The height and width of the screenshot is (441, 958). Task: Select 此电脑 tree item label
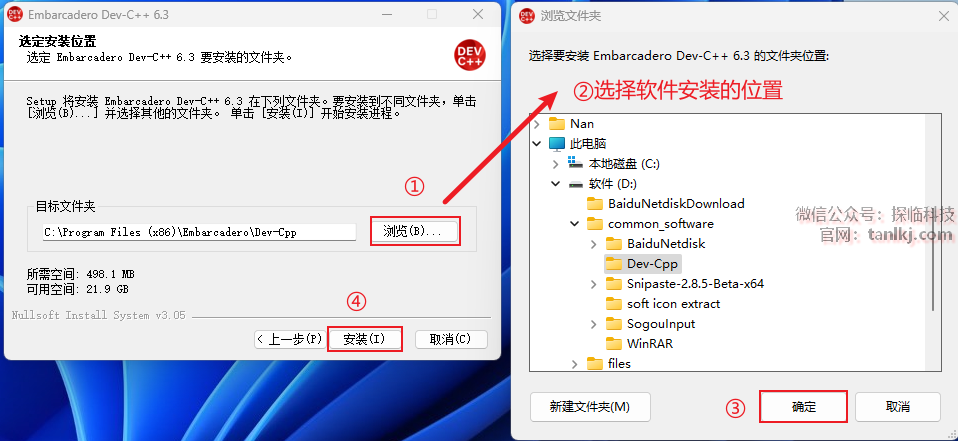(588, 144)
